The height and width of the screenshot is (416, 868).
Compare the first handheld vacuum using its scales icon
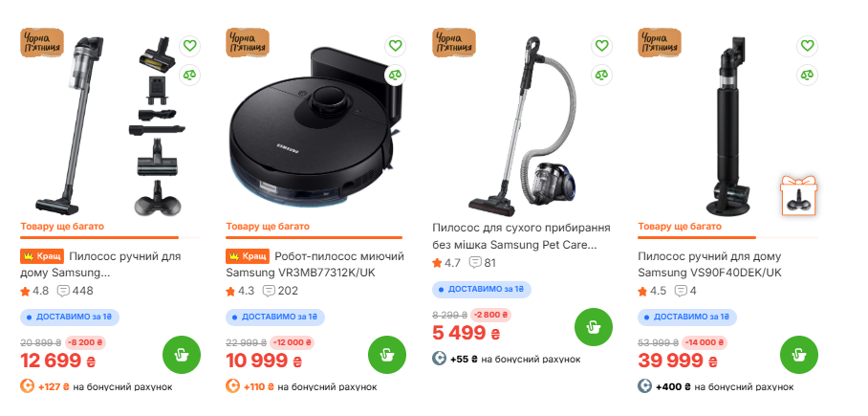[190, 75]
